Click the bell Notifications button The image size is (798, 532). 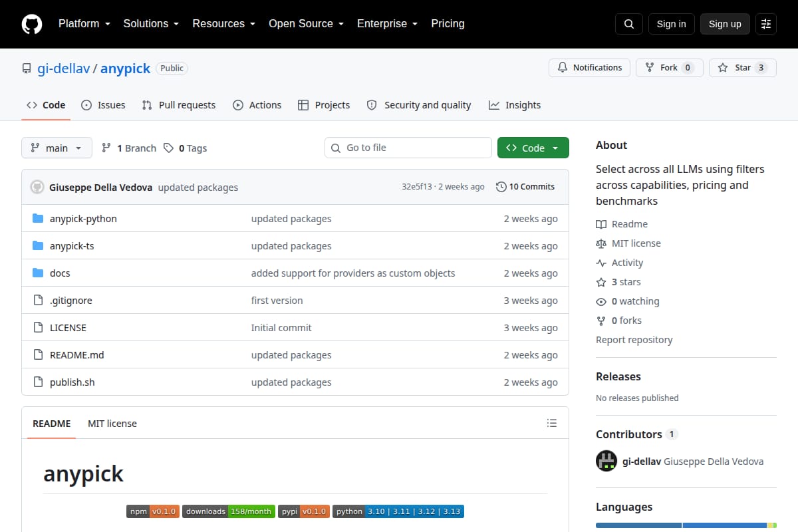point(589,68)
